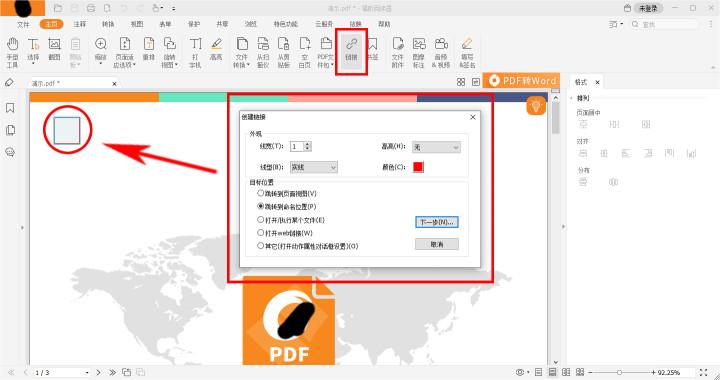This screenshot has height=380, width=720.
Task: Switch to the View tab (视图)
Action: point(137,24)
